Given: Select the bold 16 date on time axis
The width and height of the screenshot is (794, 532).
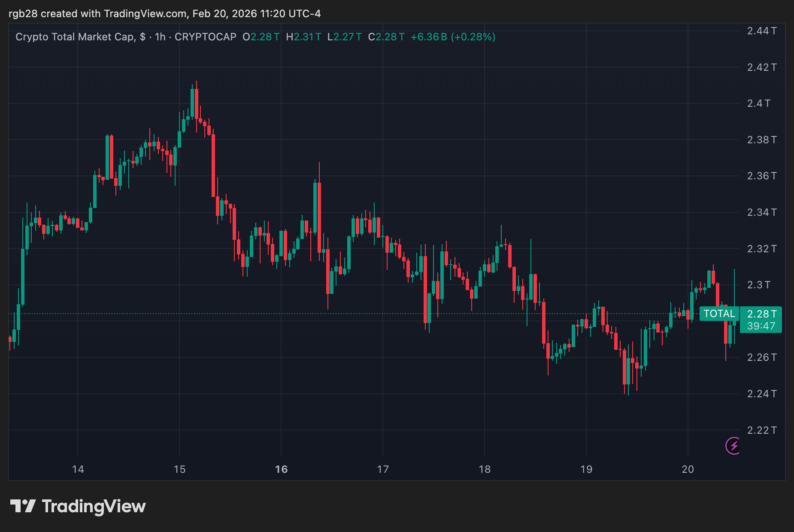Looking at the screenshot, I should (x=282, y=469).
